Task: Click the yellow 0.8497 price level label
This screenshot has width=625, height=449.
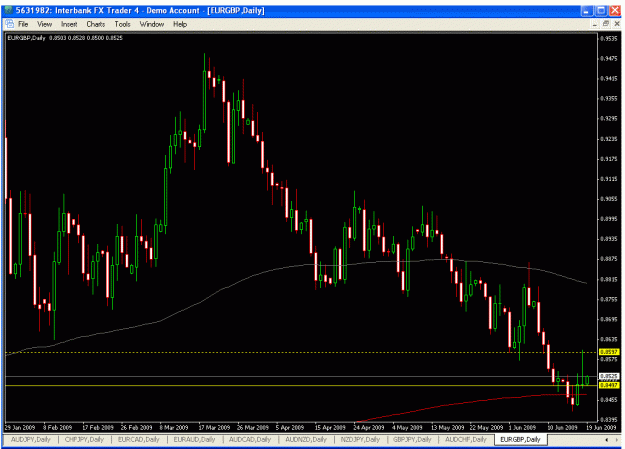Action: [609, 385]
